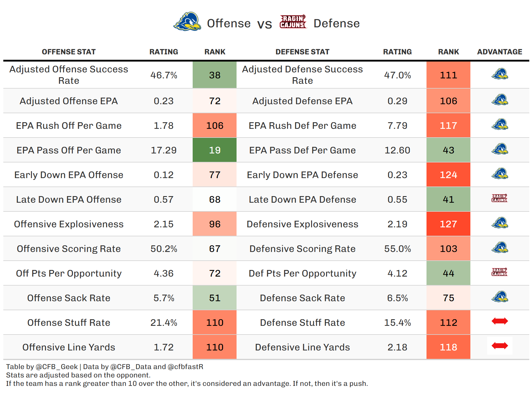This screenshot has width=532, height=394.
Task: Select the dark green rank 19 cell
Action: [215, 150]
